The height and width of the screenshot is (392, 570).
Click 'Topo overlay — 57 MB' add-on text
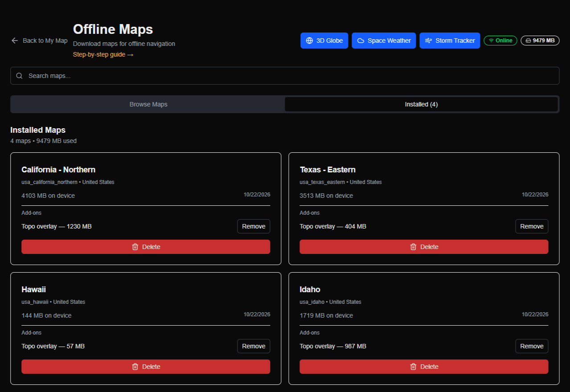[x=53, y=346]
